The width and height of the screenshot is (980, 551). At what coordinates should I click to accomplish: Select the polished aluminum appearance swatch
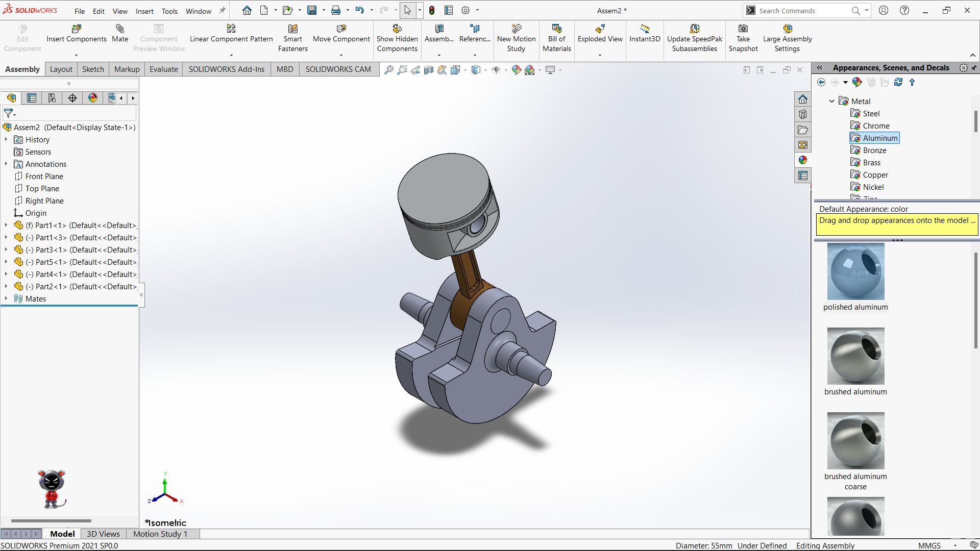point(855,271)
